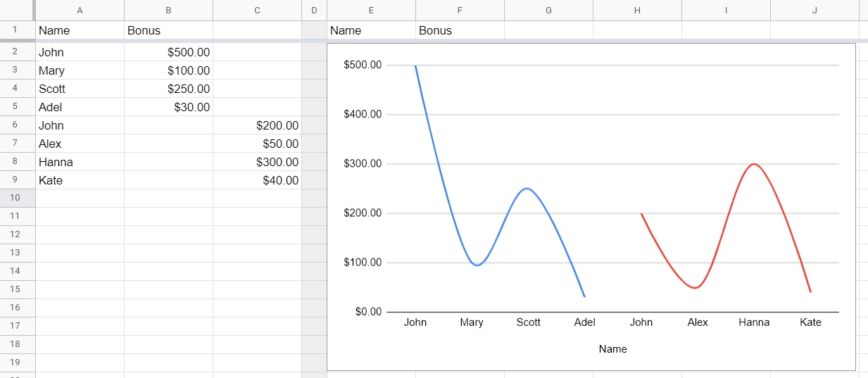
Task: Select column B header
Action: coord(168,10)
